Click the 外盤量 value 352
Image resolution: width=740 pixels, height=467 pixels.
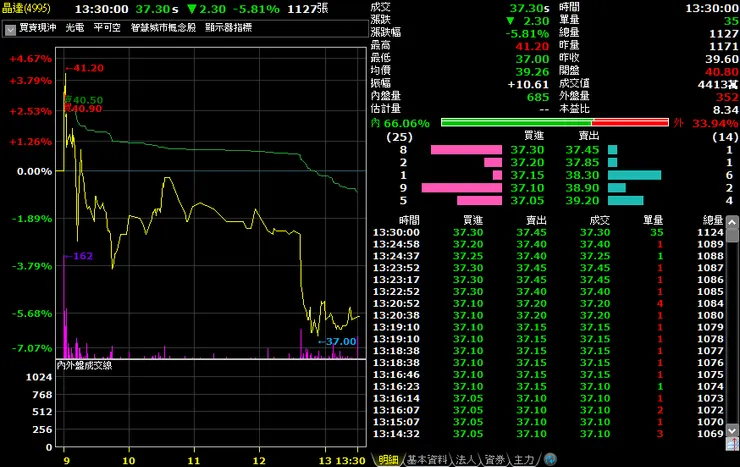tap(727, 98)
